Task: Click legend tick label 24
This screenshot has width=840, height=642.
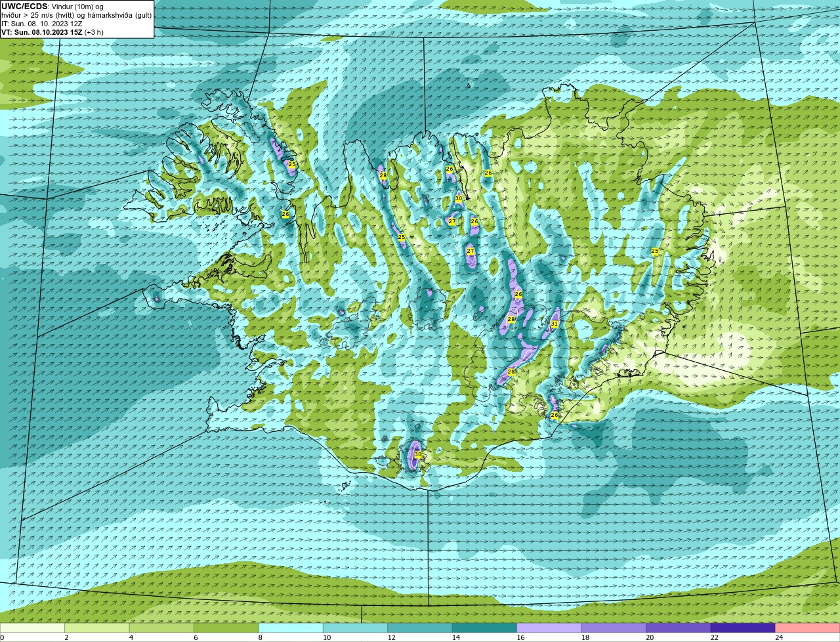Action: point(778,637)
